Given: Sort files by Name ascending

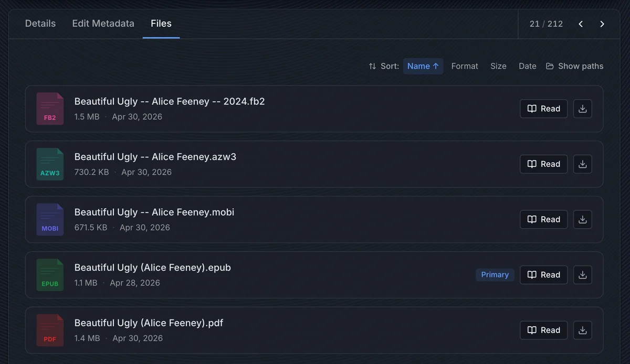Looking at the screenshot, I should [x=423, y=66].
